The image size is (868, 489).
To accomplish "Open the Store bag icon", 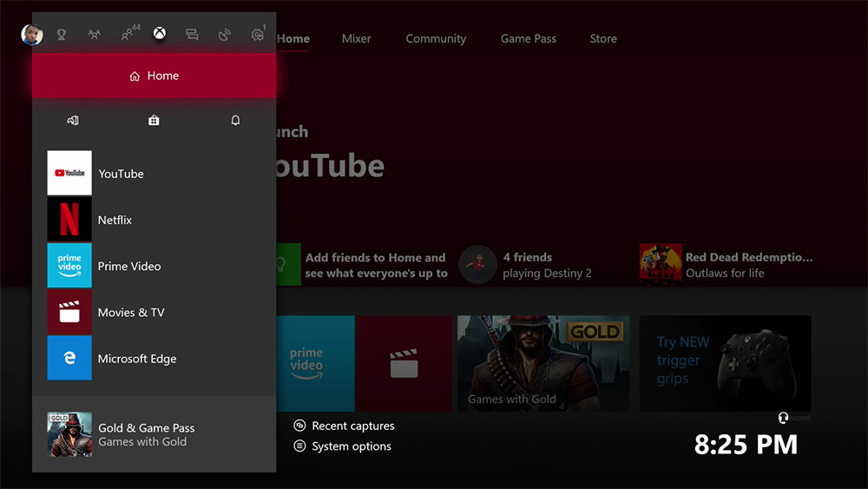I will tap(154, 120).
